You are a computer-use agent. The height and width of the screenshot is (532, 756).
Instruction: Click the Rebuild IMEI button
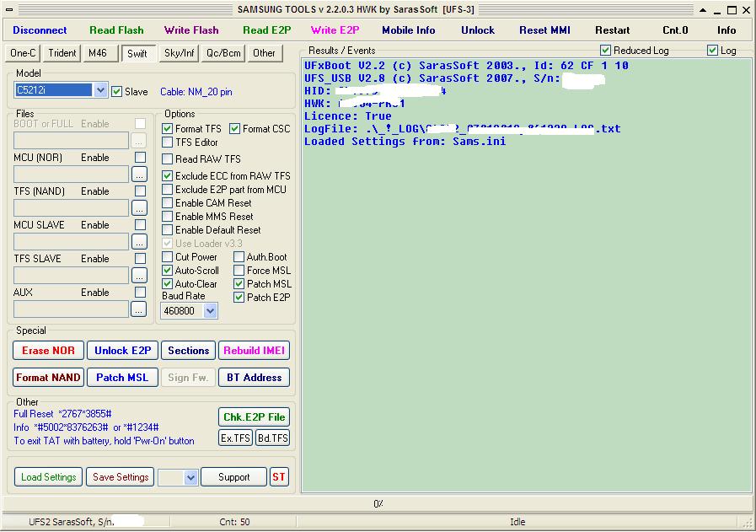click(x=254, y=351)
